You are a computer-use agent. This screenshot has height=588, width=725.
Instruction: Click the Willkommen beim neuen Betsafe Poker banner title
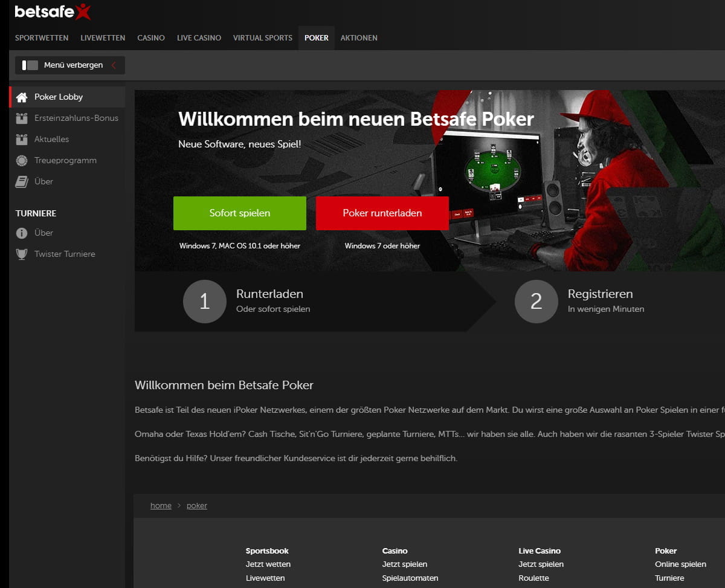[356, 119]
